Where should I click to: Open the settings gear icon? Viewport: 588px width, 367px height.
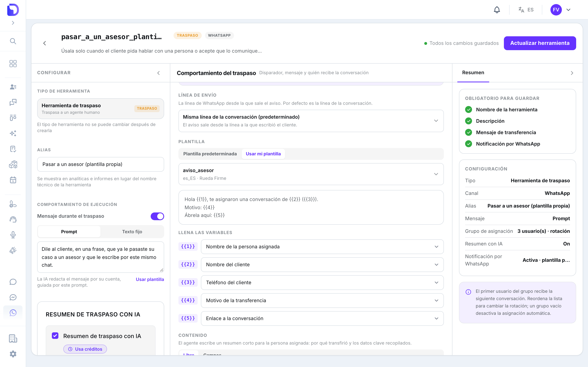(13, 354)
